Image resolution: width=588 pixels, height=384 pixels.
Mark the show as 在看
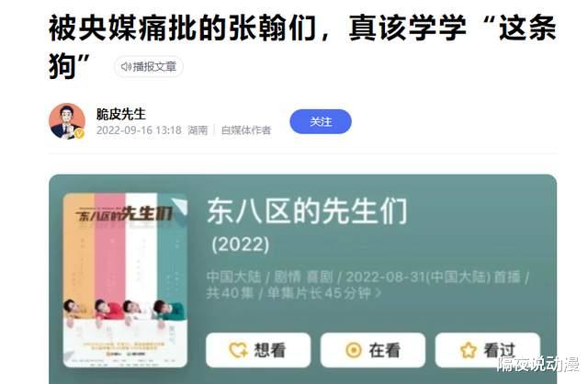(373, 350)
